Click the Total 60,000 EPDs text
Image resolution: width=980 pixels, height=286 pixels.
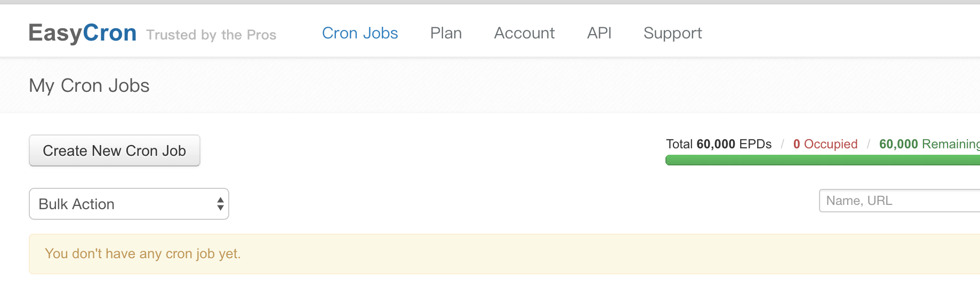coord(718,144)
